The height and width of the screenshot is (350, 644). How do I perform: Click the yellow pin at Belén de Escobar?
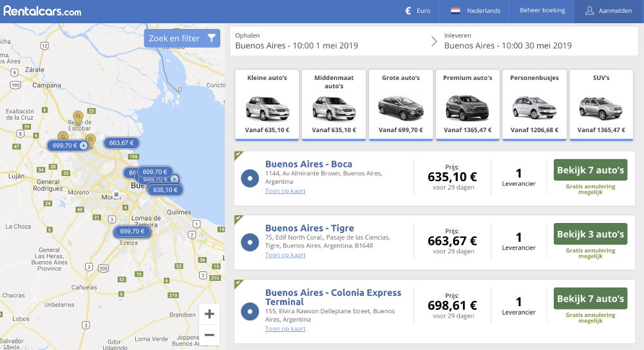click(x=78, y=117)
